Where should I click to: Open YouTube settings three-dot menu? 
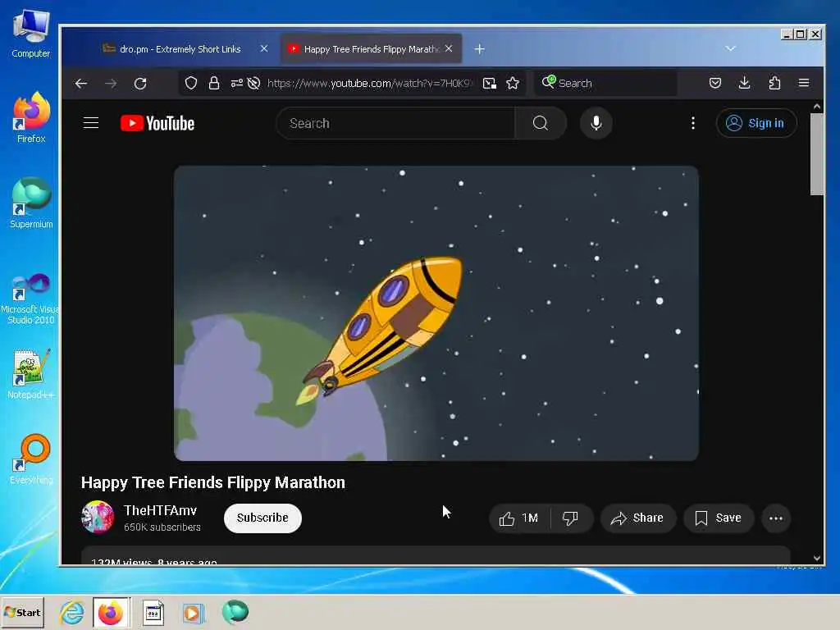click(x=692, y=123)
